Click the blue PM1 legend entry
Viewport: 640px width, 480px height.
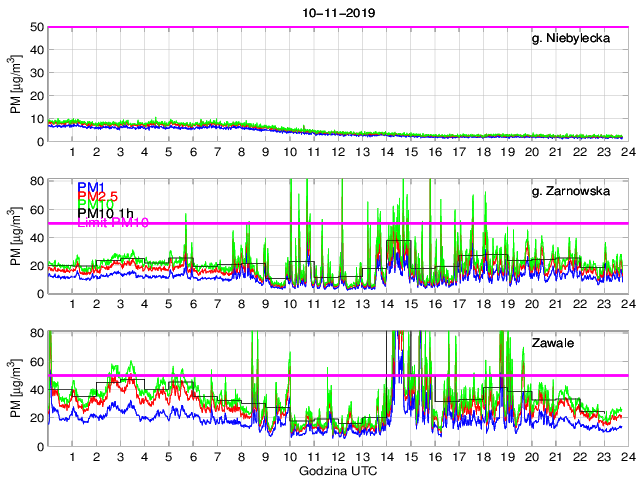[91, 186]
